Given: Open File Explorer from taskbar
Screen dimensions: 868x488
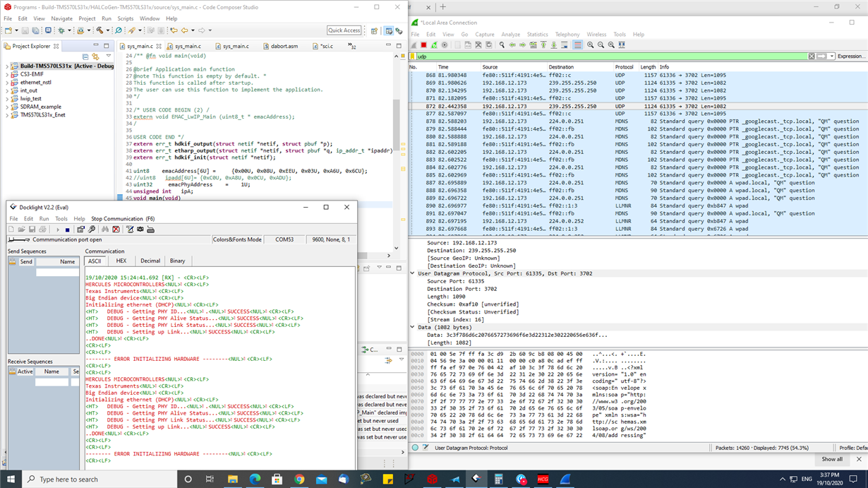Looking at the screenshot, I should 232,479.
